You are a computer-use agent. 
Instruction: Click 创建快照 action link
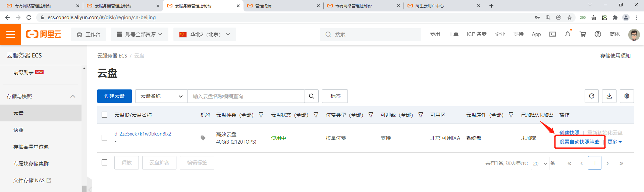click(x=569, y=132)
